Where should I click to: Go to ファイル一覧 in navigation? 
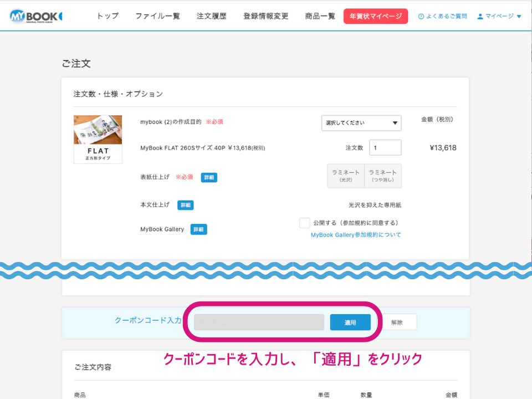(158, 16)
